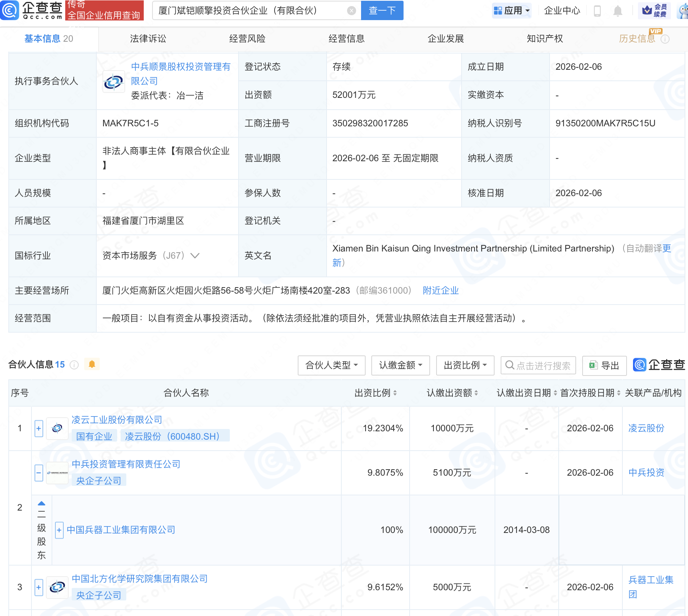Open the 附近企业 link
Screen dimensions: 688x616
point(441,291)
